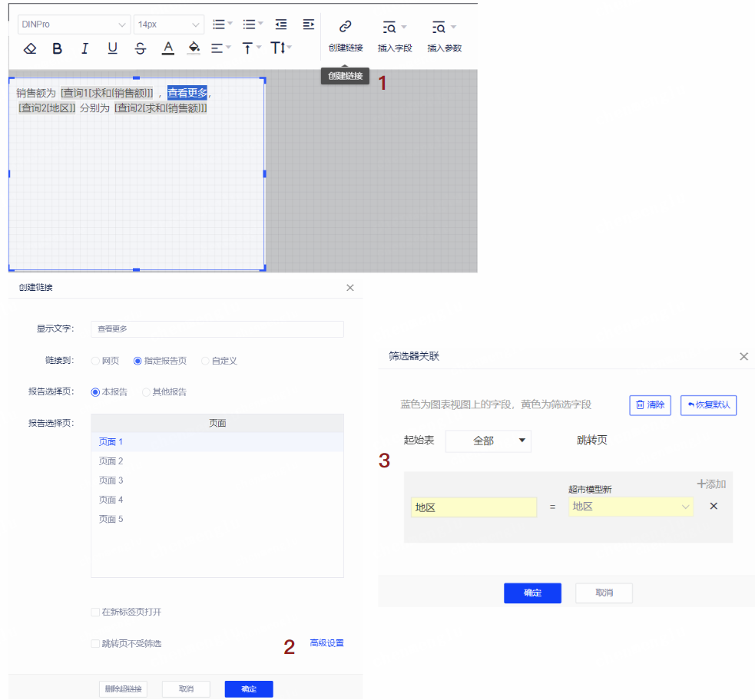The height and width of the screenshot is (700, 755).
Task: Expand the 起始表 全部 dropdown
Action: pos(488,441)
